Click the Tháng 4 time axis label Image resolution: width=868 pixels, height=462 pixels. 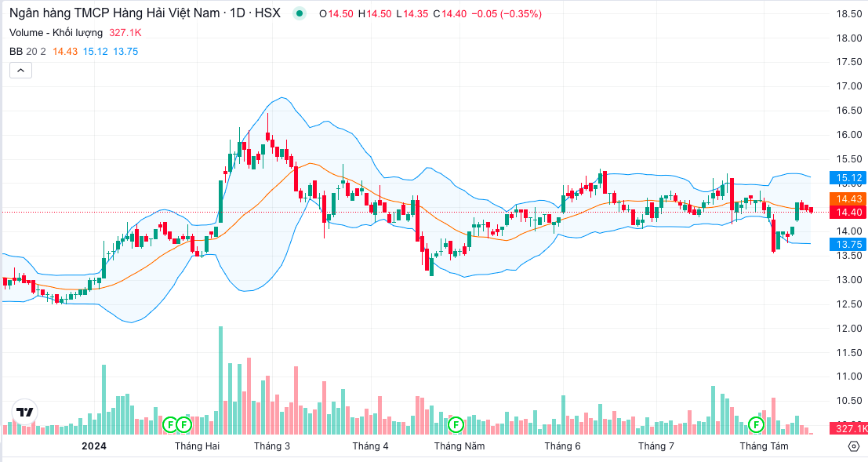pos(370,446)
